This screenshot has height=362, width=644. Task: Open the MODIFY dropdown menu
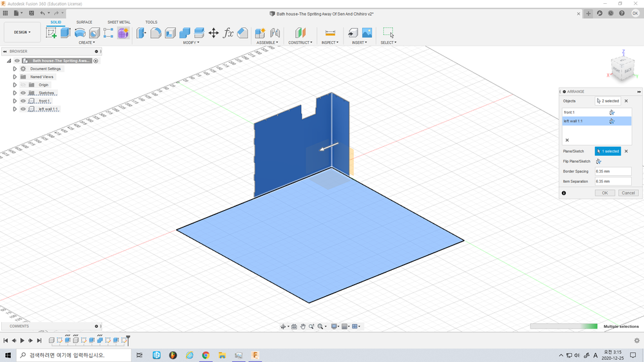pos(191,43)
